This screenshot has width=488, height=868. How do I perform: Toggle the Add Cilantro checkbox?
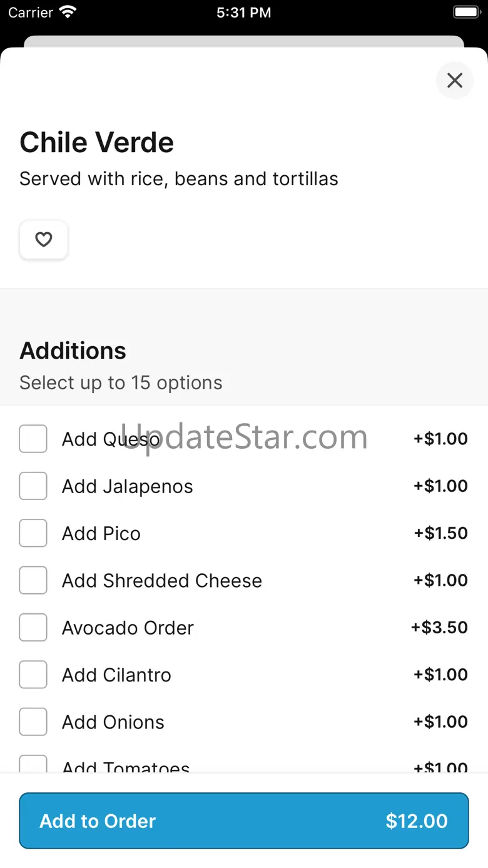pos(33,675)
